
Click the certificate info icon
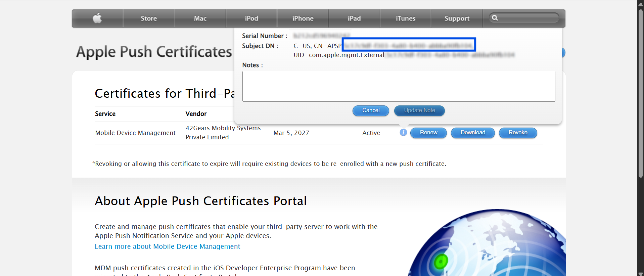[403, 133]
